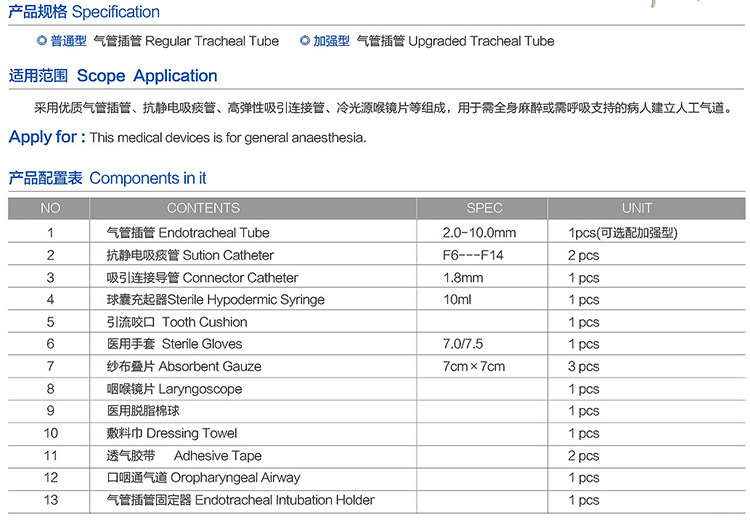Screen dimensions: 750x520
Task: Select the Endotracheal Tube row content
Action: tap(188, 233)
